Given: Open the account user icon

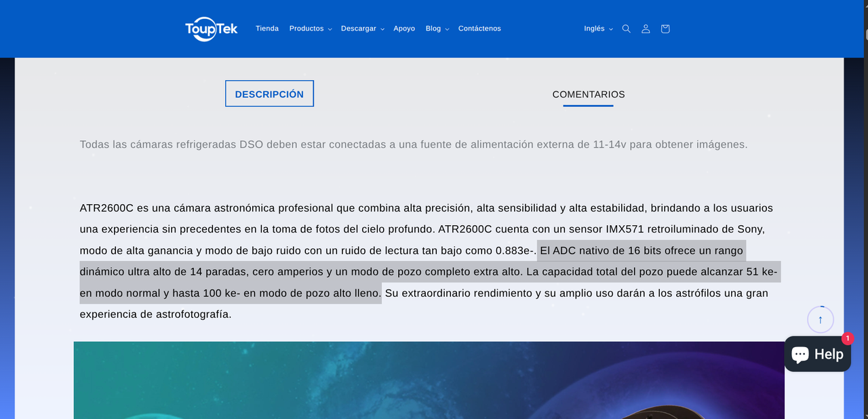Looking at the screenshot, I should (x=646, y=28).
